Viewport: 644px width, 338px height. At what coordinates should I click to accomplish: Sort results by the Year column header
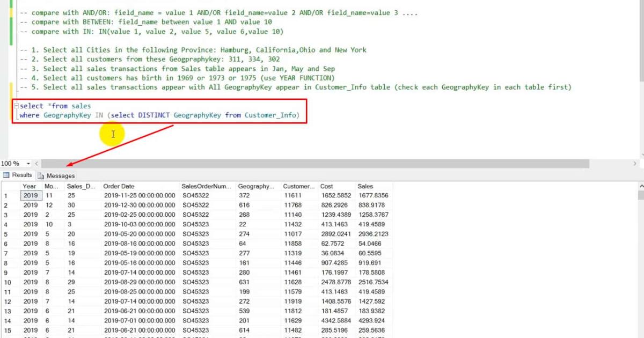coord(30,186)
